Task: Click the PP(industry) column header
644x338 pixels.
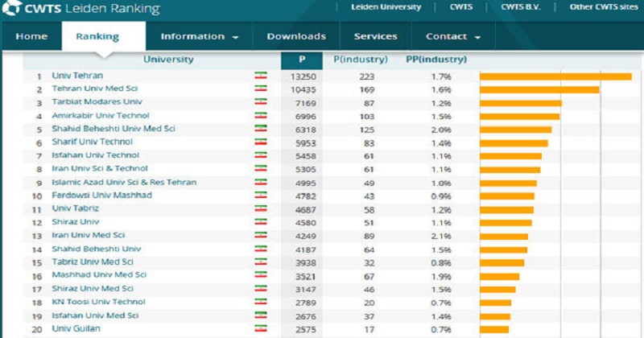Action: (436, 60)
